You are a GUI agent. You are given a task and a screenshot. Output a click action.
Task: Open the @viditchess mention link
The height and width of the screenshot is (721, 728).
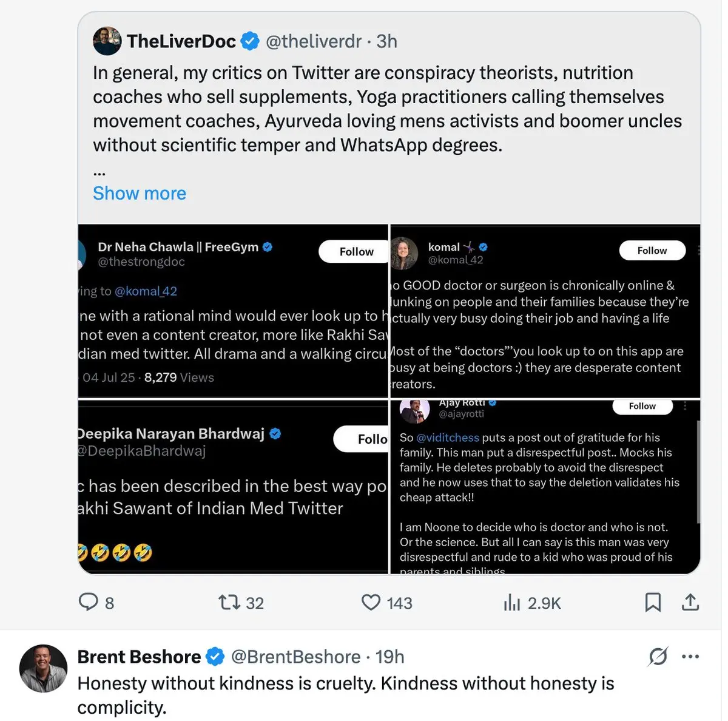coord(447,438)
